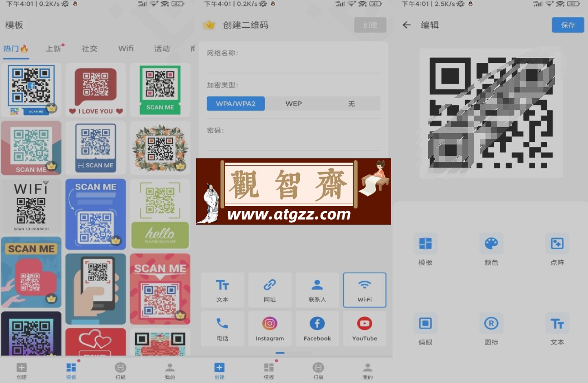588x383 pixels.
Task: Tap 我的 in the template screen's bottom bar
Action: [170, 371]
